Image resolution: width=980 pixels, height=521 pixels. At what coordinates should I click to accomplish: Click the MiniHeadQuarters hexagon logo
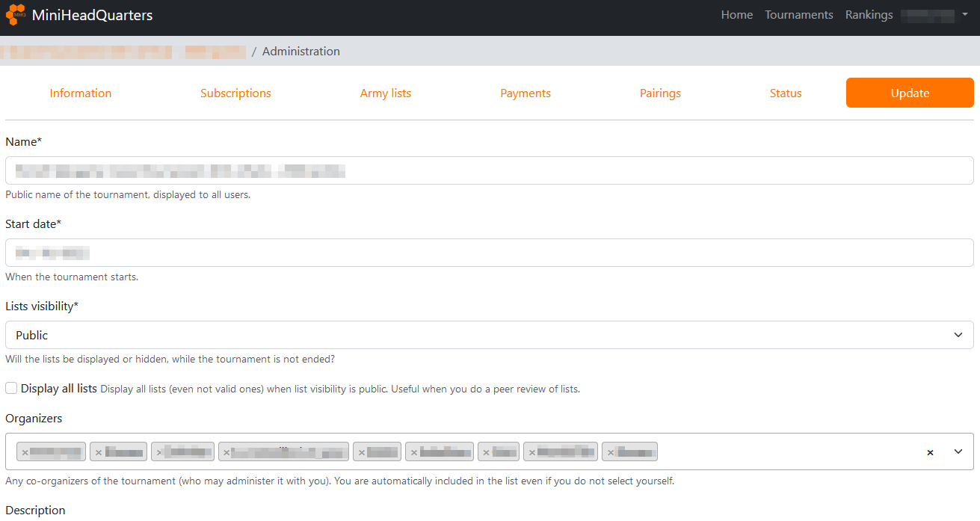coord(16,15)
